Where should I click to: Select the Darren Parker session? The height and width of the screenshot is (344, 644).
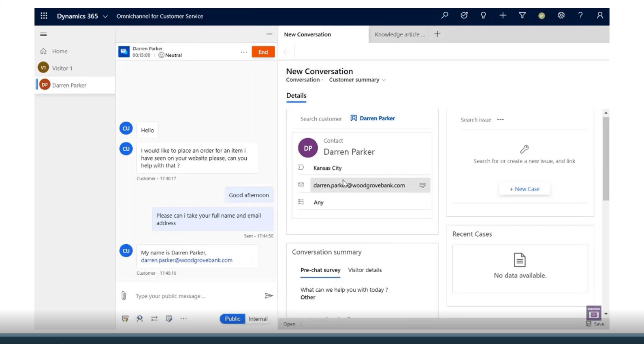point(75,85)
